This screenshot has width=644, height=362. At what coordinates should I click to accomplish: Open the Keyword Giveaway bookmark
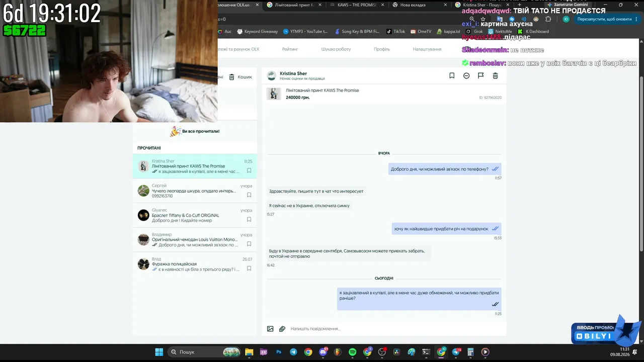(258, 31)
